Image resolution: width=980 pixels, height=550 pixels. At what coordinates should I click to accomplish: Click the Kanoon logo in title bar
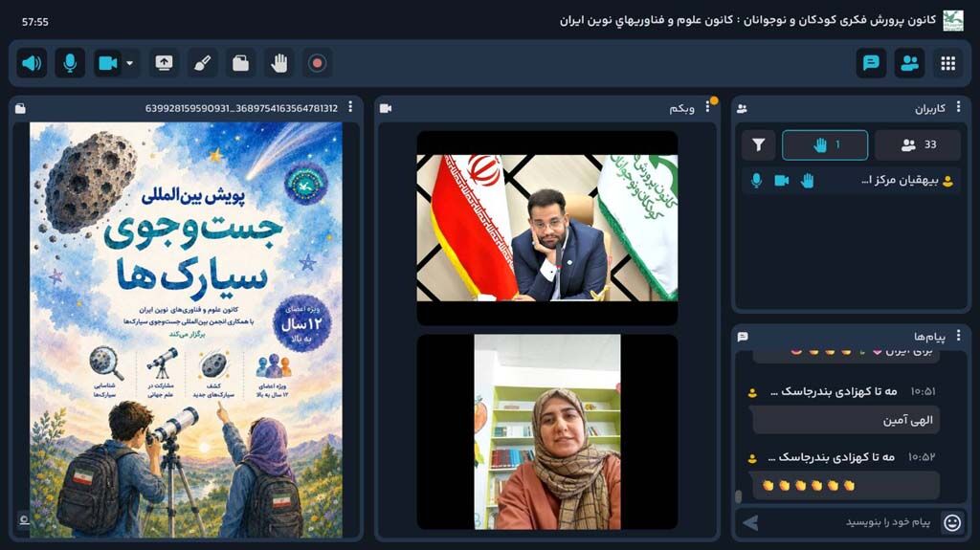point(953,21)
